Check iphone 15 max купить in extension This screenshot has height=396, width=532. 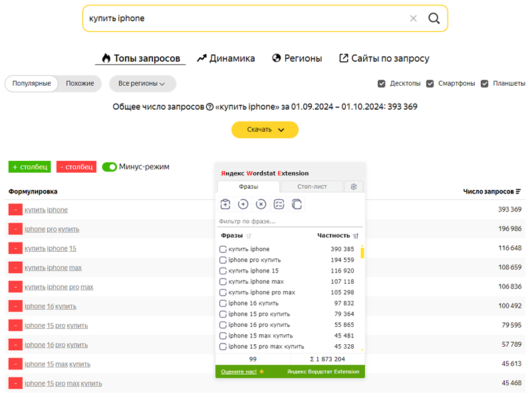223,336
